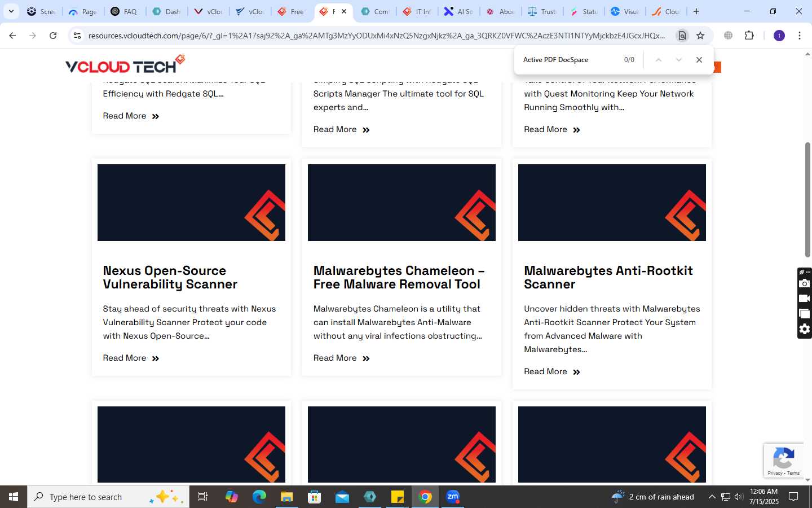Image resolution: width=812 pixels, height=508 pixels.
Task: Show hidden system tray icons
Action: pyautogui.click(x=712, y=497)
